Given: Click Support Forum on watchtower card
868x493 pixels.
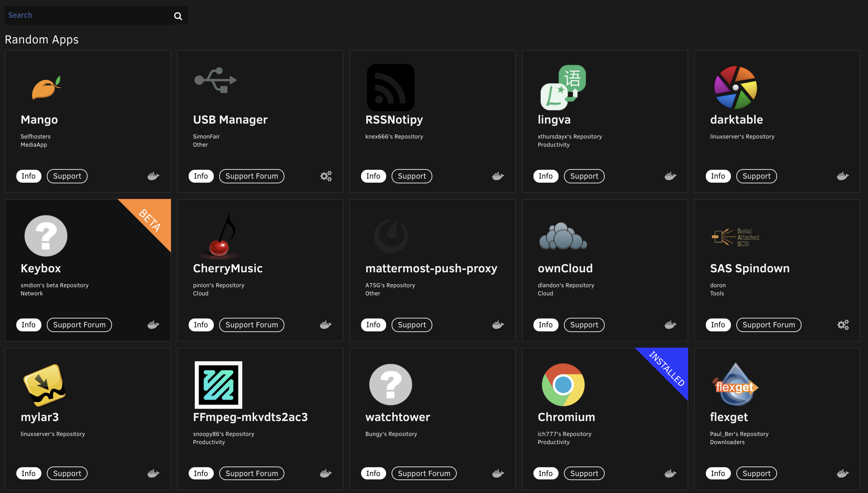Looking at the screenshot, I should tap(424, 473).
